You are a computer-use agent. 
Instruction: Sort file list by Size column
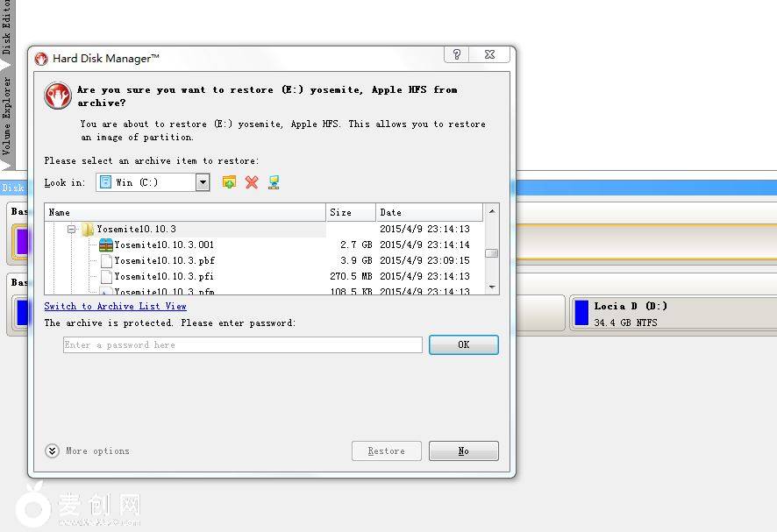351,212
